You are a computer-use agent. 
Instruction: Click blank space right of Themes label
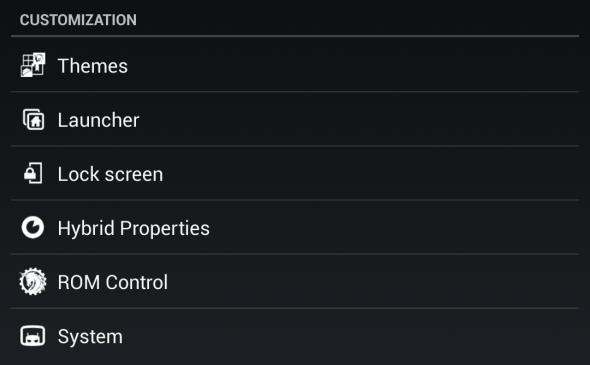tap(354, 65)
